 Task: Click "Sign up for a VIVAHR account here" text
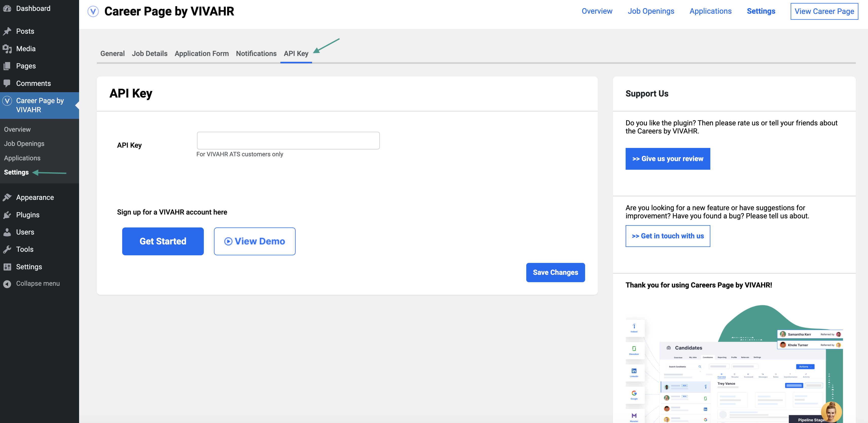[172, 212]
